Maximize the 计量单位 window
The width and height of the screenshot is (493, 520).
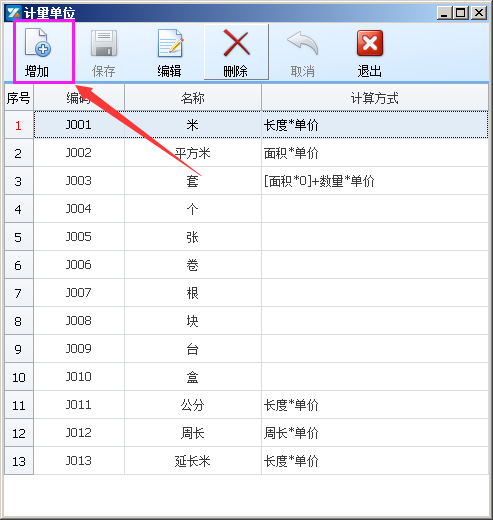[x=461, y=13]
